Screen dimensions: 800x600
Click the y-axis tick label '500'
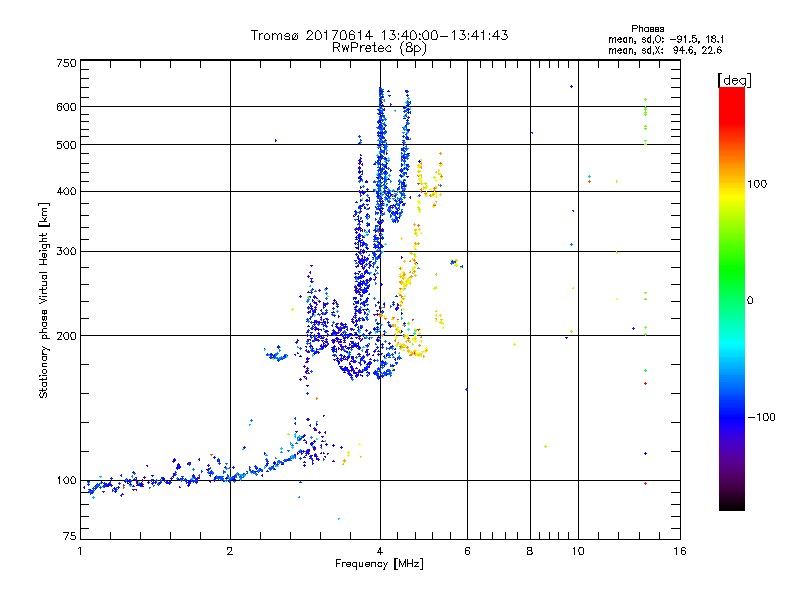(66, 145)
